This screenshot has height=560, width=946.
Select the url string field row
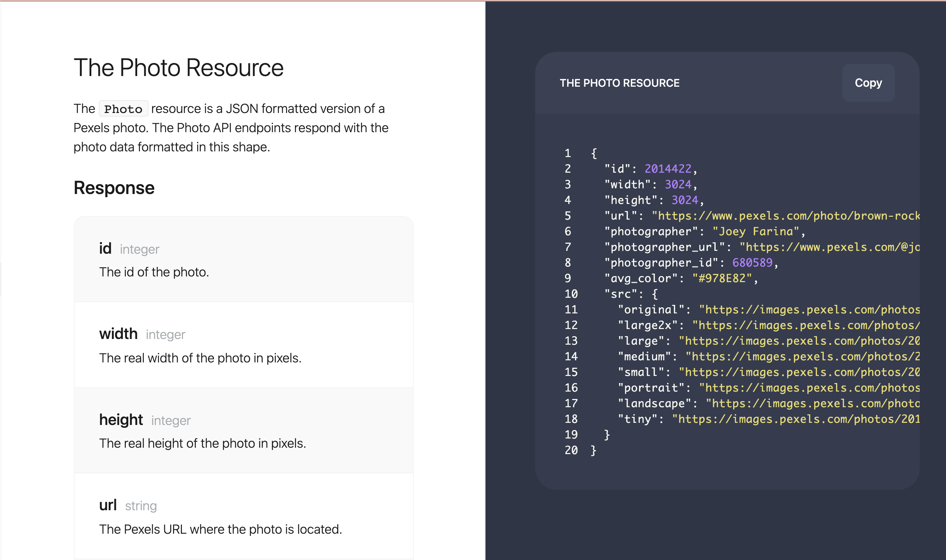click(x=244, y=516)
